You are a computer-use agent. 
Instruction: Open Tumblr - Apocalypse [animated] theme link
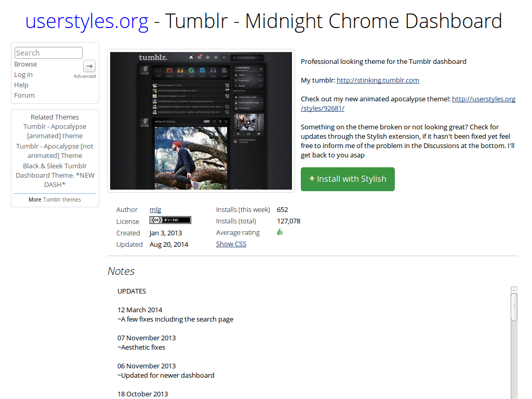pos(55,131)
